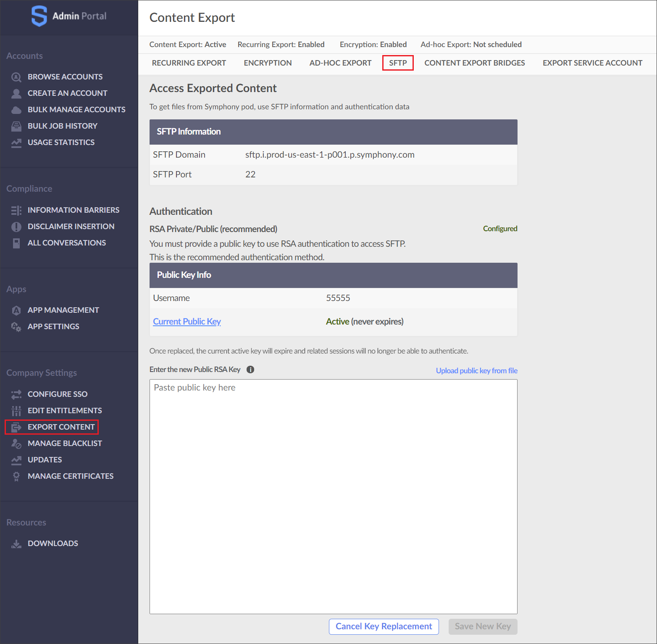The height and width of the screenshot is (644, 657).
Task: Open the Current Public Key link
Action: [x=187, y=322]
